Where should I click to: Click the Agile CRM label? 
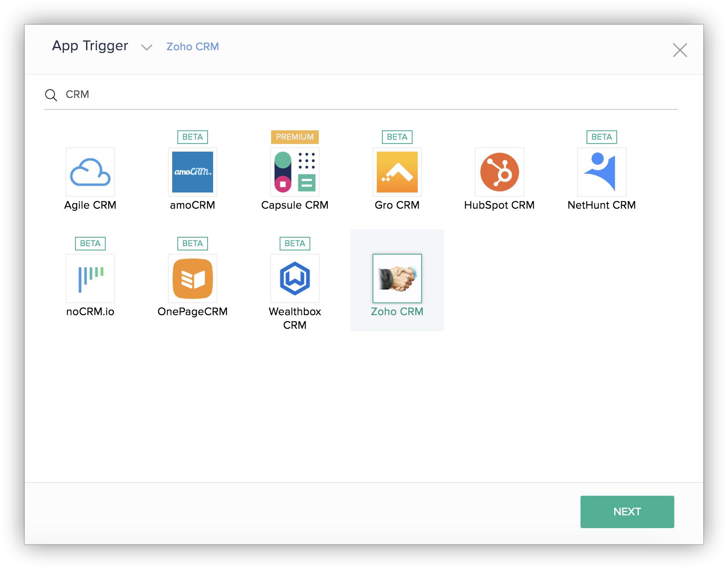tap(90, 205)
